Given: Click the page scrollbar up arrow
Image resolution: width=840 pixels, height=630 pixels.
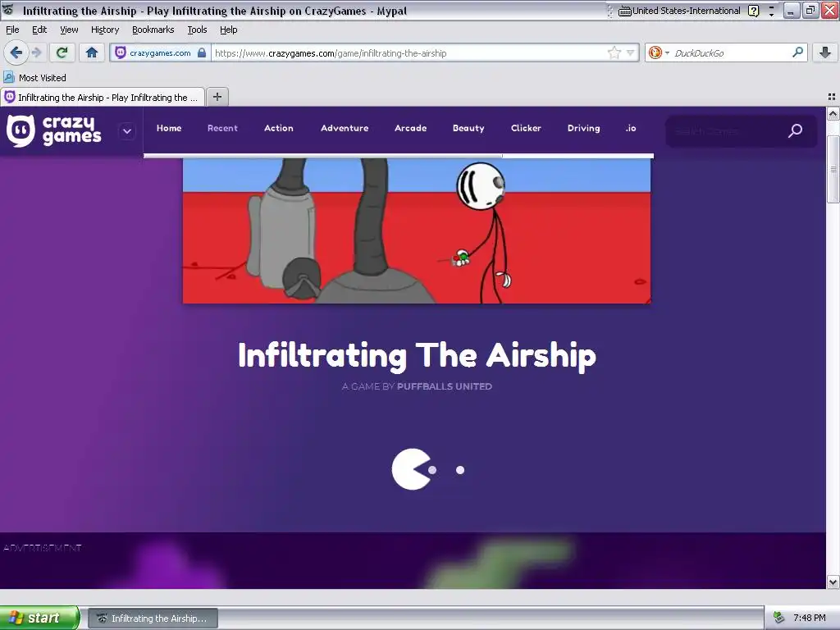Looking at the screenshot, I should [x=833, y=113].
